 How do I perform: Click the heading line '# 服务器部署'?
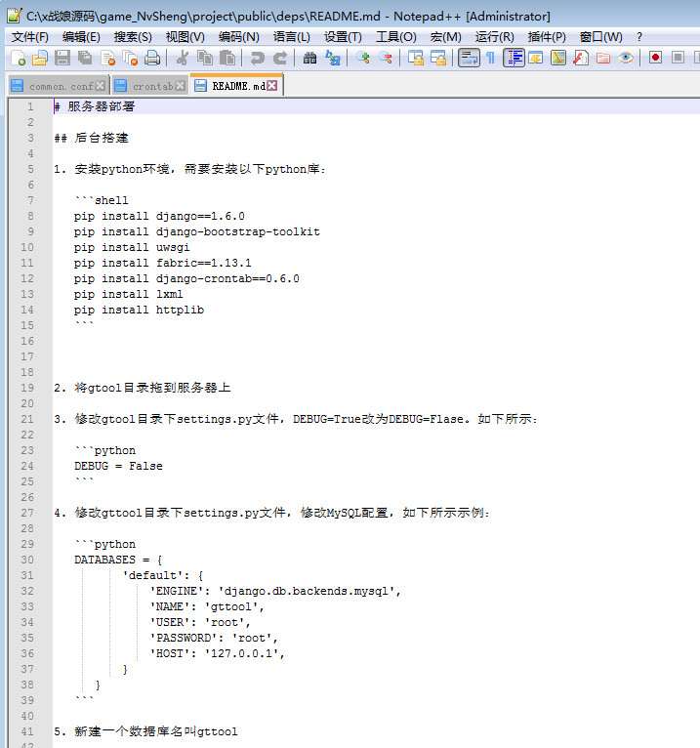click(94, 106)
